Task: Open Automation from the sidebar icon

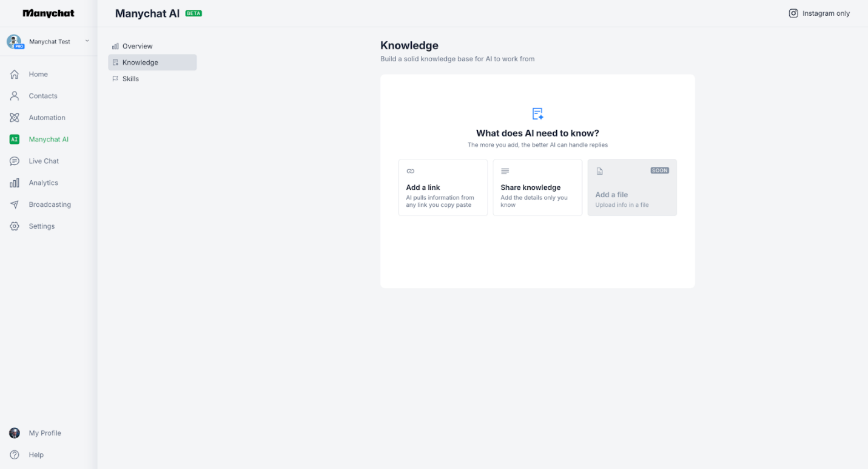Action: tap(15, 117)
